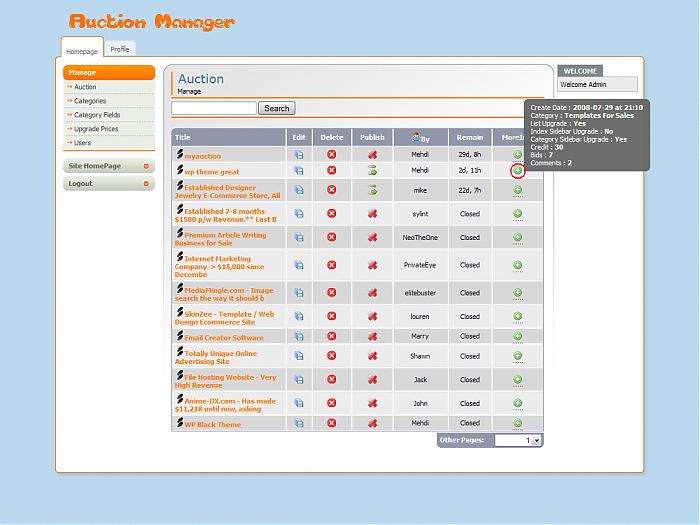Screen dimensions: 700x525
Task: Click the Search button
Action: (x=276, y=108)
